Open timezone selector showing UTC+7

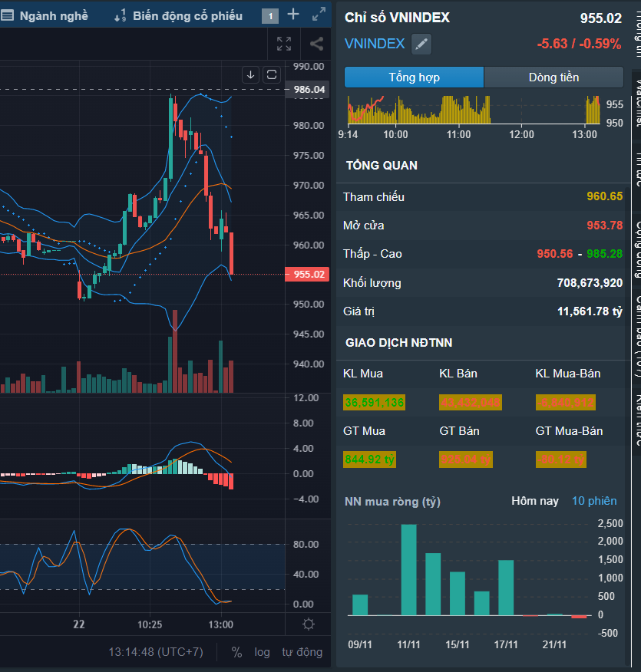point(156,652)
